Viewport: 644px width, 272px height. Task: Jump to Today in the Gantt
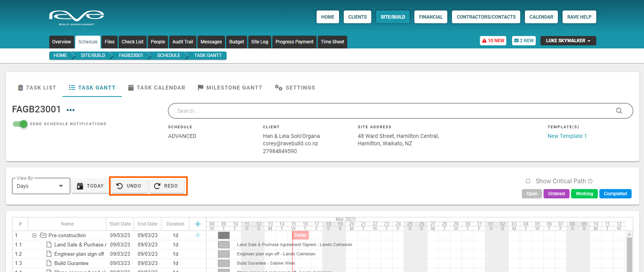(90, 186)
